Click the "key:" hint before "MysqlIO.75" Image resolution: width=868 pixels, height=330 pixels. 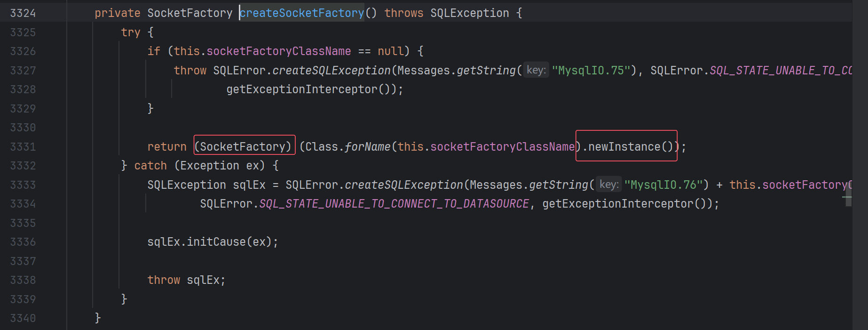click(x=536, y=70)
